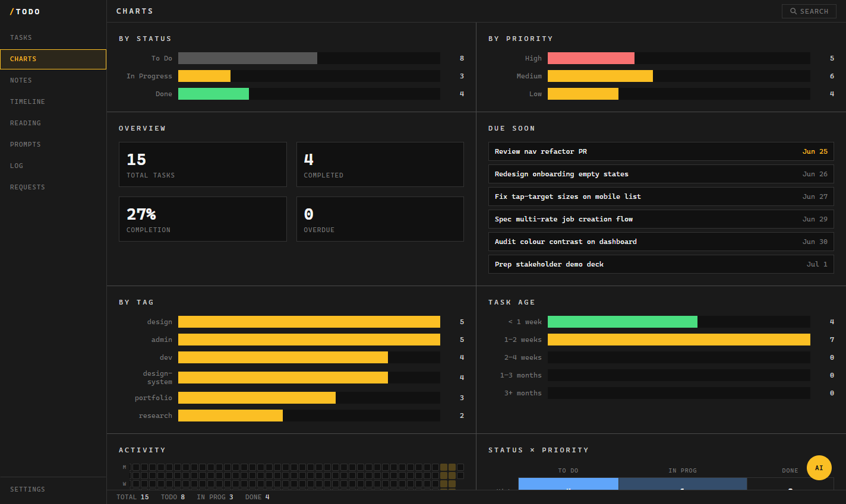Click the green Done status bar

point(213,94)
